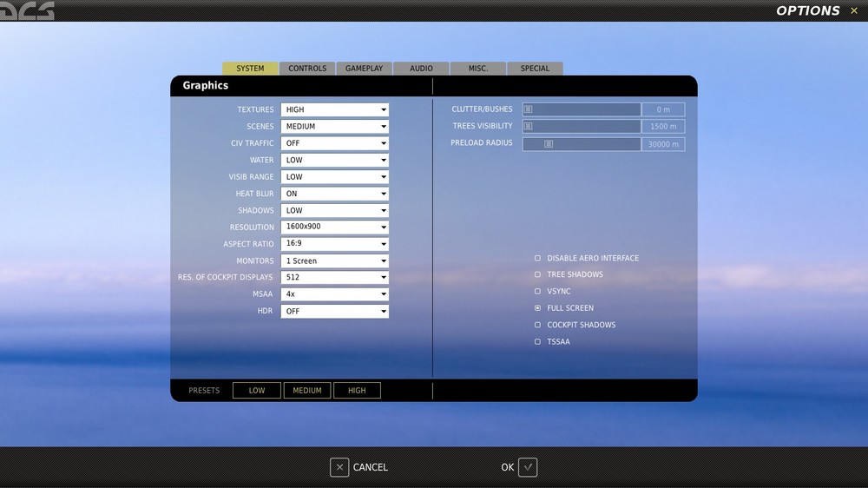Go to the SPECIAL tab
868x488 pixels.
(535, 68)
